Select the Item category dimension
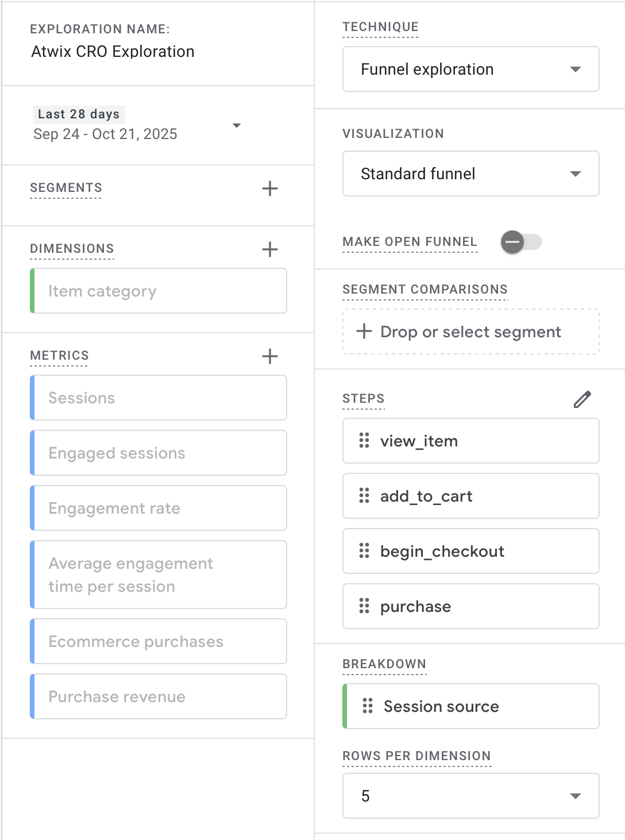Image resolution: width=625 pixels, height=840 pixels. (159, 291)
